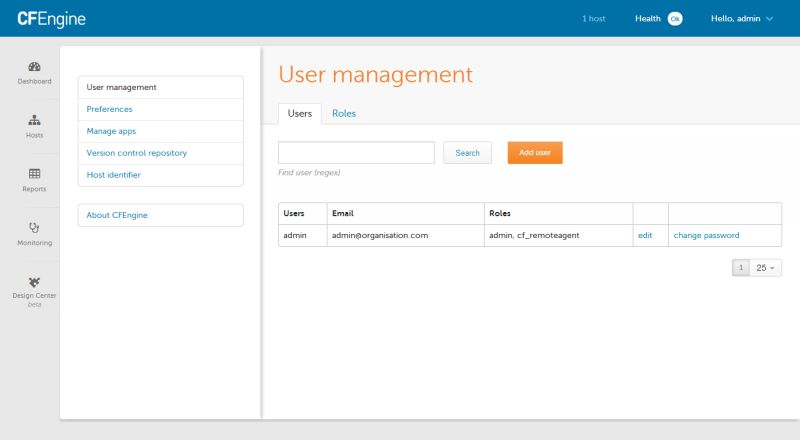Click the User management page heading
Viewport: 800px width, 440px height.
(x=376, y=75)
